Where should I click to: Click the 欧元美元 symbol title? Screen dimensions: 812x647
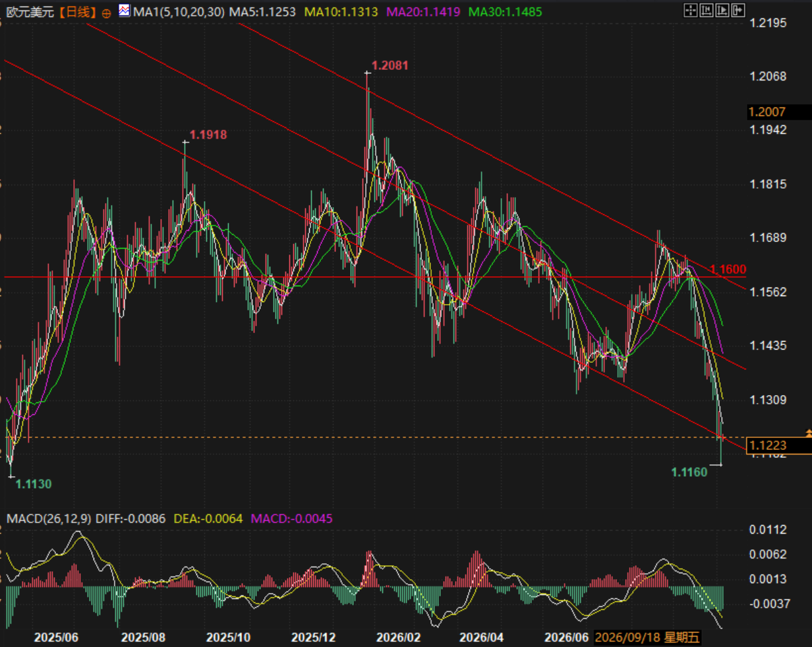(30, 12)
